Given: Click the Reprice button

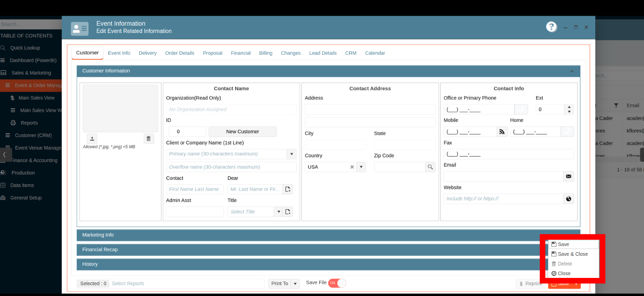Looking at the screenshot, I should (x=530, y=284).
